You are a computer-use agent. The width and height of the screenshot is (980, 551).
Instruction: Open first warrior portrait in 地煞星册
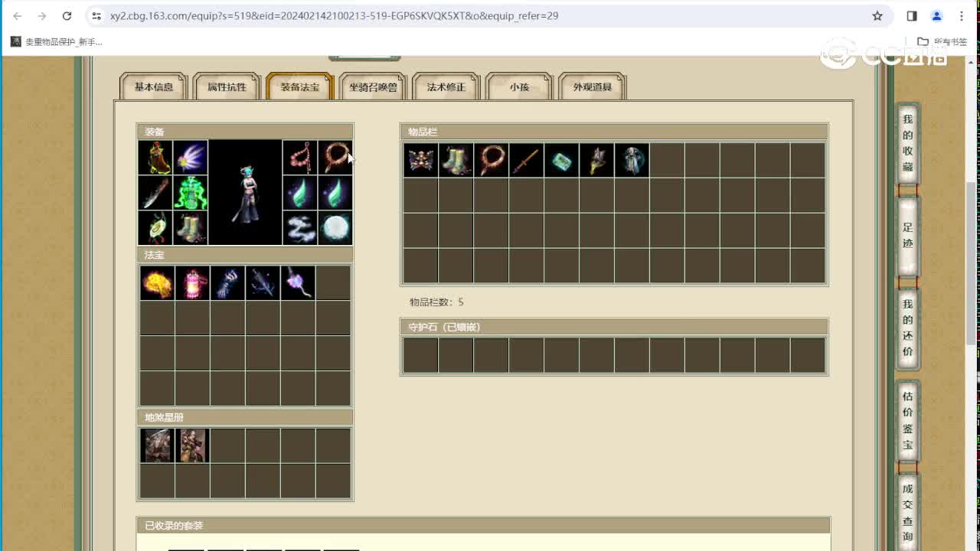[x=157, y=445]
